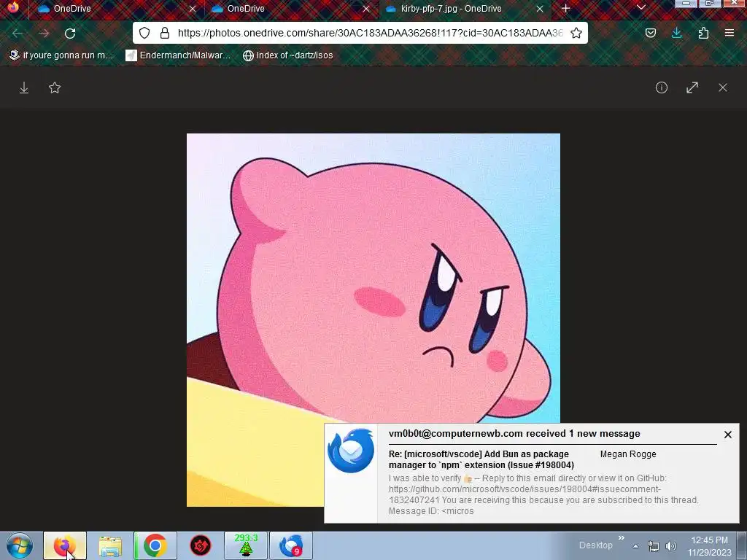Open 'Index of ~dartz/isos' bookmark
The width and height of the screenshot is (747, 560).
point(287,55)
